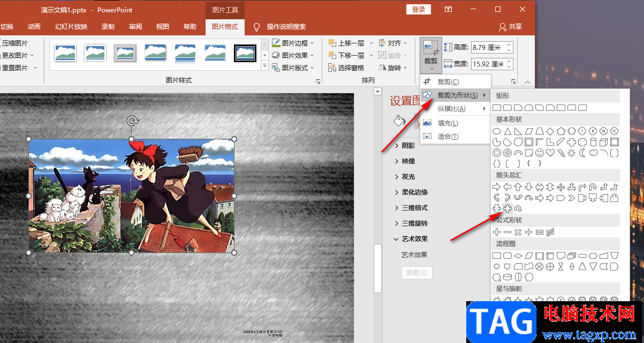Switch to the 幻灯片放映 tab
The image size is (644, 343).
[71, 27]
